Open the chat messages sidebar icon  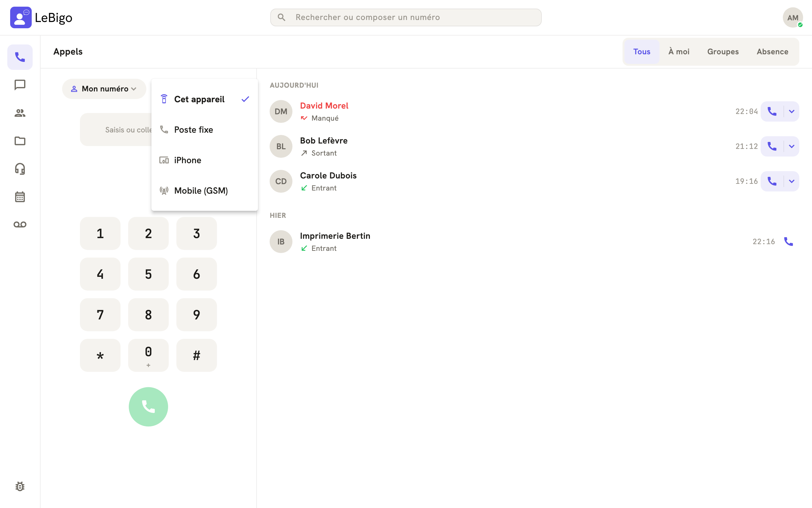[x=20, y=85]
